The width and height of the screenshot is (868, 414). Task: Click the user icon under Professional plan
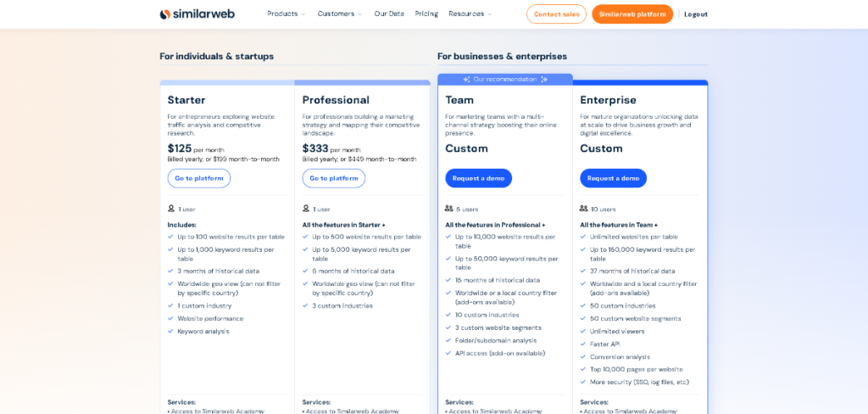coord(306,209)
